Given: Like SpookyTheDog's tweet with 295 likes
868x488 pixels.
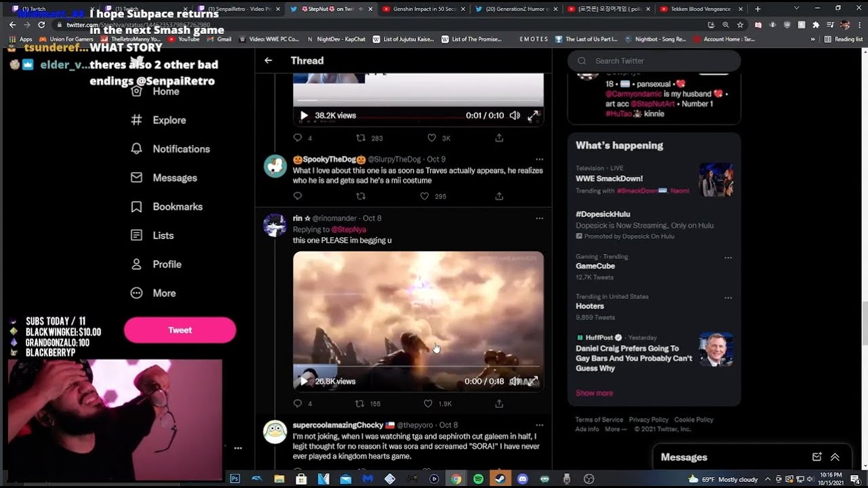Looking at the screenshot, I should click(x=425, y=196).
